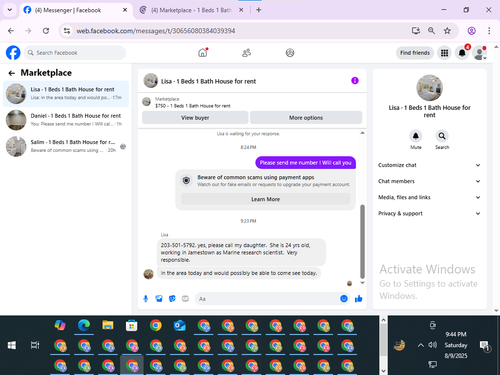The image size is (500, 375).
Task: Click Lisa's large profile thumbnail in details
Action: click(x=429, y=88)
